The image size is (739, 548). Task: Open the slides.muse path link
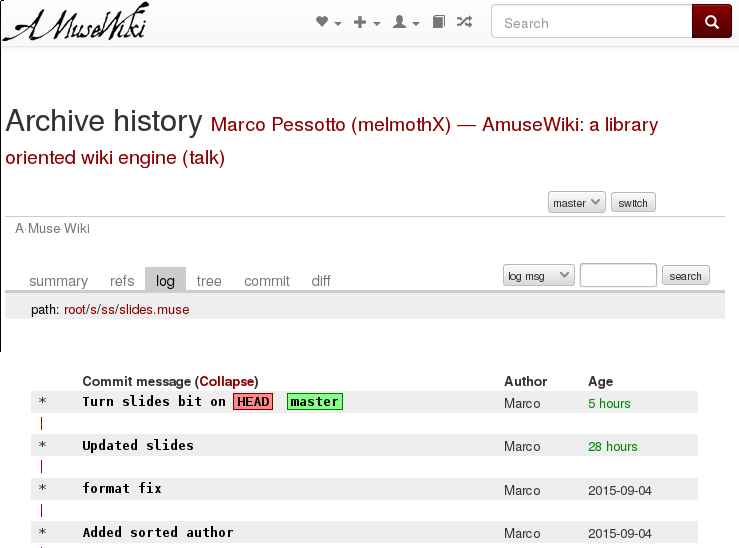[154, 310]
